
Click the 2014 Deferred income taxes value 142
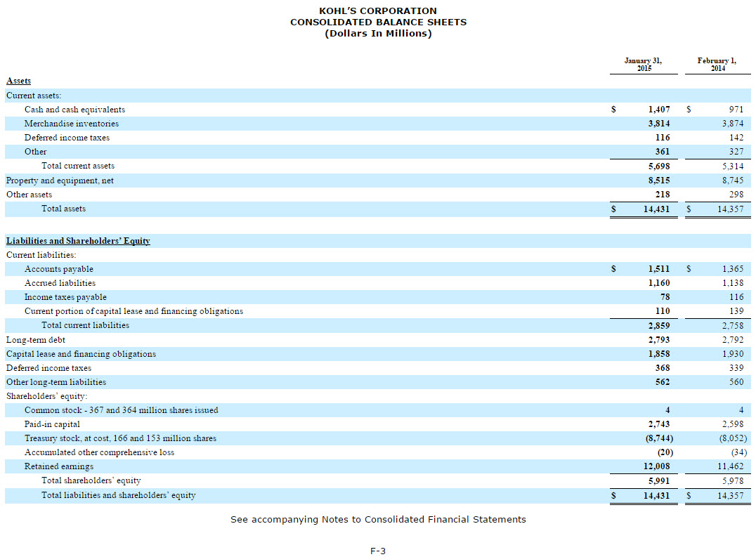coord(736,138)
